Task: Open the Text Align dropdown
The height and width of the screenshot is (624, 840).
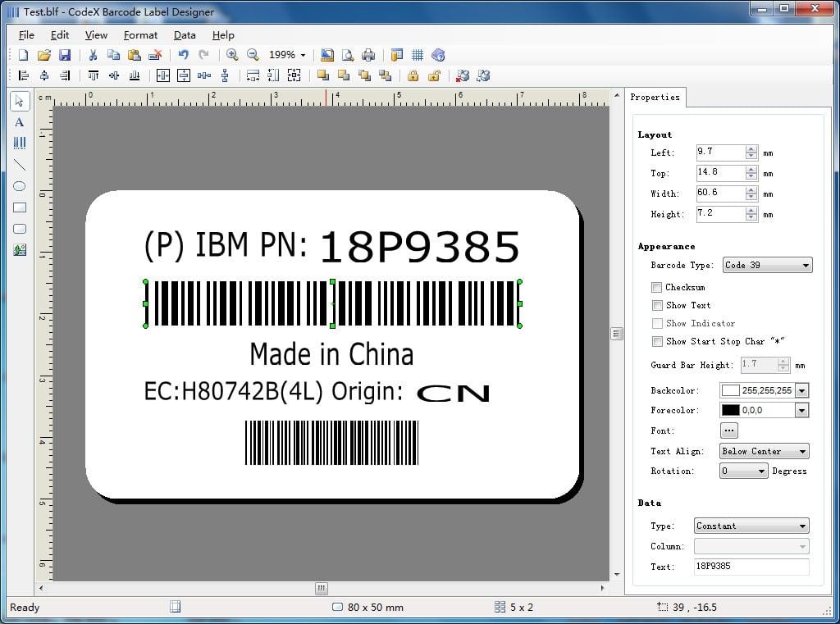Action: click(x=764, y=451)
